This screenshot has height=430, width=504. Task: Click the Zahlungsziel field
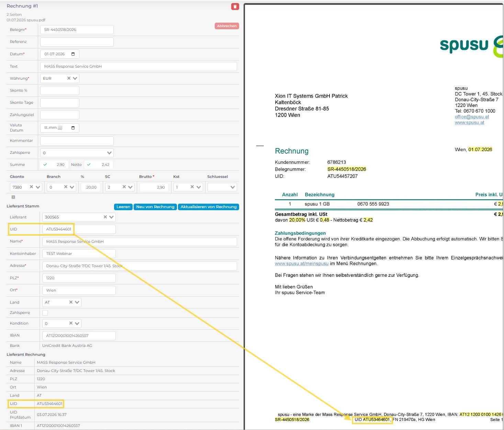tap(60, 115)
